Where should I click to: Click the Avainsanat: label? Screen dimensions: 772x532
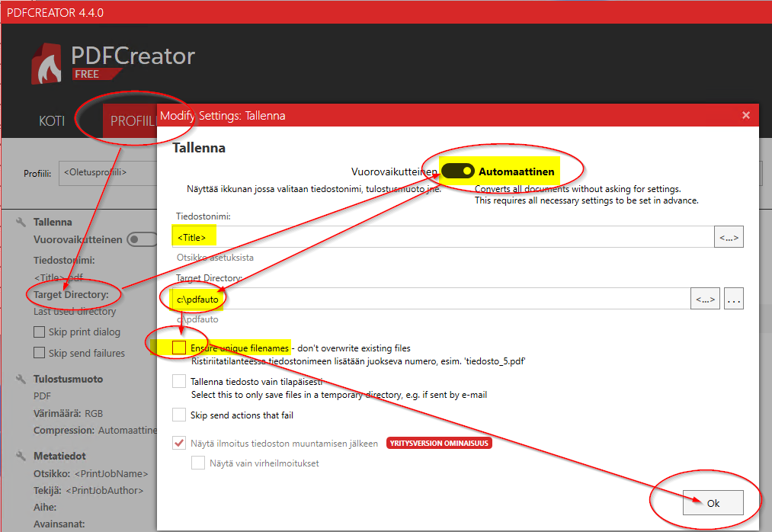(x=59, y=524)
